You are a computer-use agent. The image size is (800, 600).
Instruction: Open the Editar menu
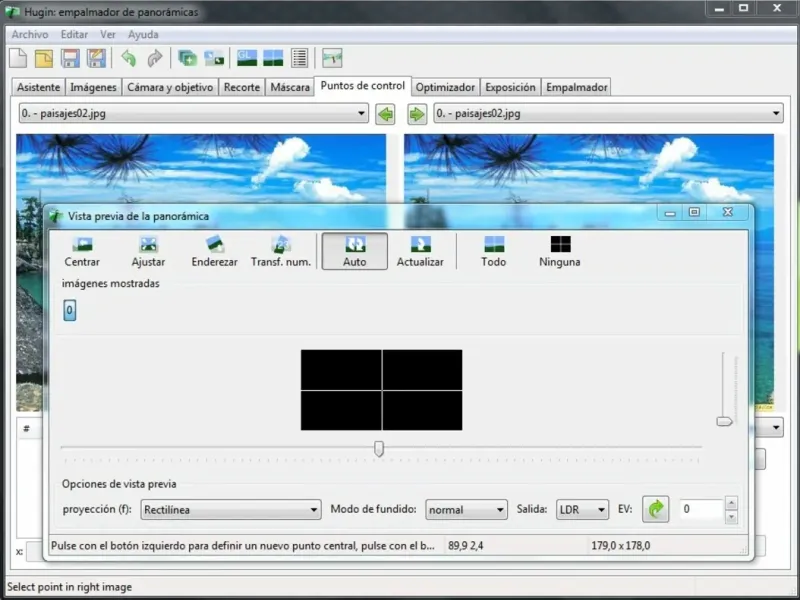[74, 35]
